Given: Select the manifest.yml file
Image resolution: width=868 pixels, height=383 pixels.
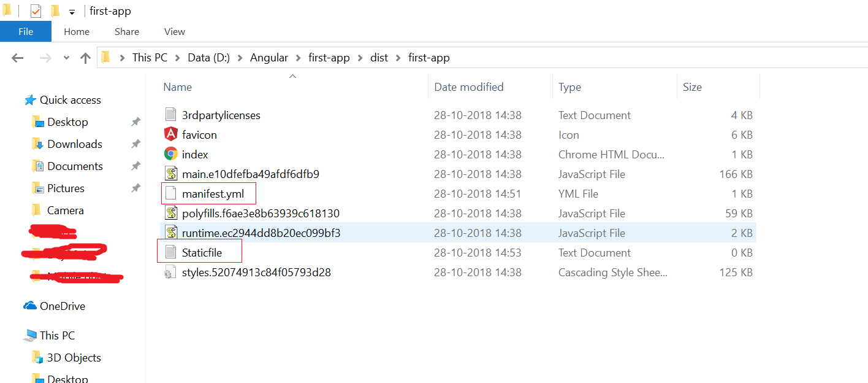Looking at the screenshot, I should (213, 194).
